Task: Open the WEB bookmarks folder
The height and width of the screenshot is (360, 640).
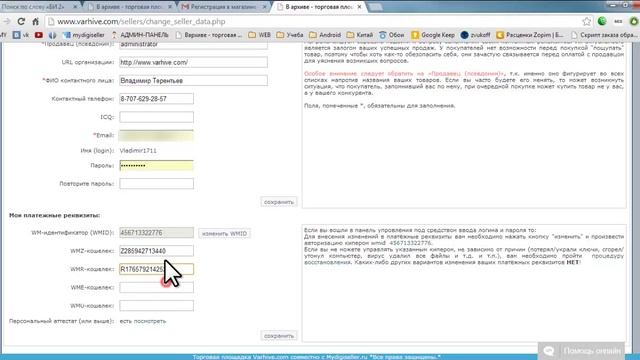Action: pos(260,35)
